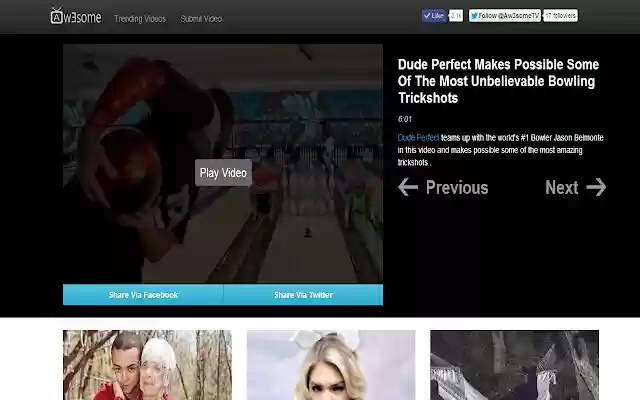The image size is (640, 400).
Task: Open the Trending Videos page
Action: [x=140, y=19]
